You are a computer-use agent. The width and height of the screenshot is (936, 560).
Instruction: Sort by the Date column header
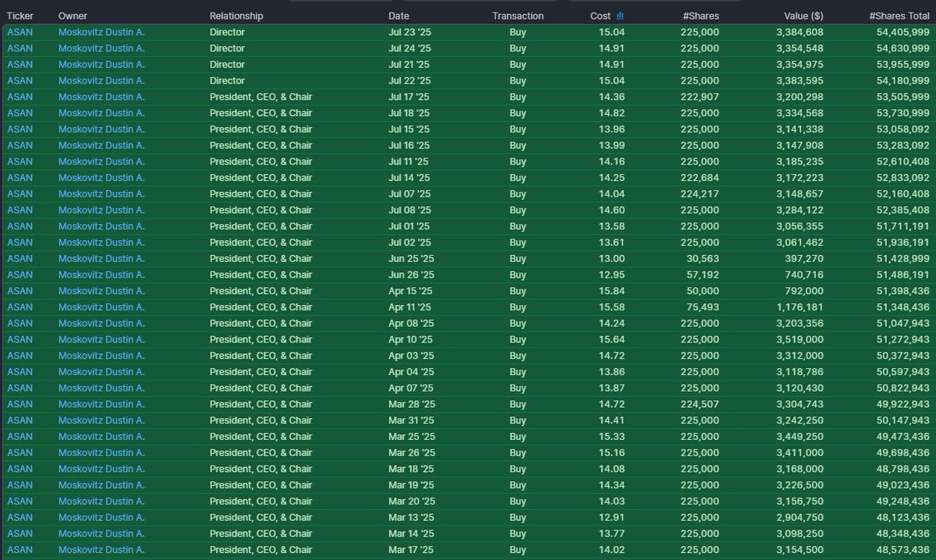pos(399,16)
